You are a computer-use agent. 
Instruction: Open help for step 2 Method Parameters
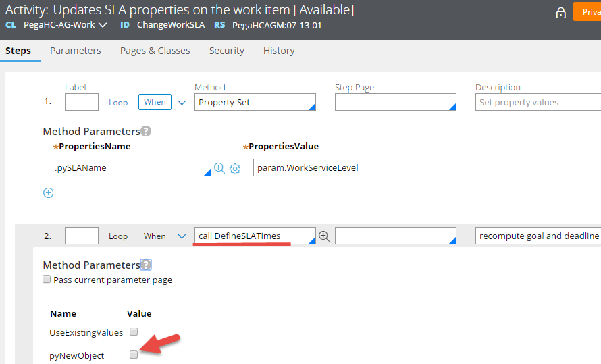[x=146, y=265]
